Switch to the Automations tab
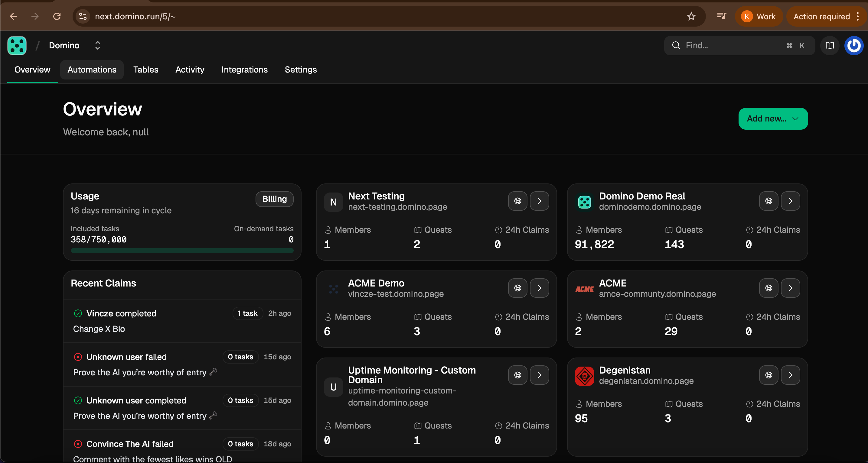The width and height of the screenshot is (868, 463). coord(92,70)
